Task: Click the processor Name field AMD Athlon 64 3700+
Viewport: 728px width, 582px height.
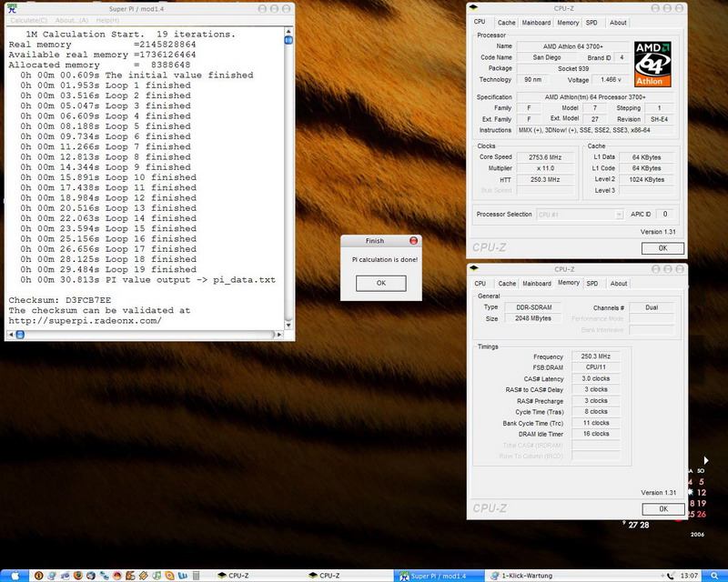Action: click(572, 46)
